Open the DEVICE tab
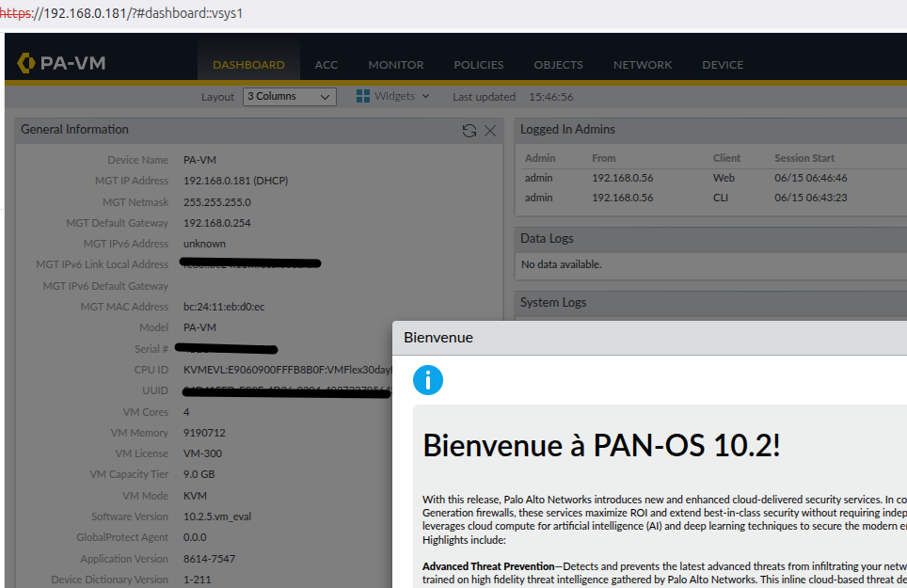The width and height of the screenshot is (907, 588). coord(723,65)
